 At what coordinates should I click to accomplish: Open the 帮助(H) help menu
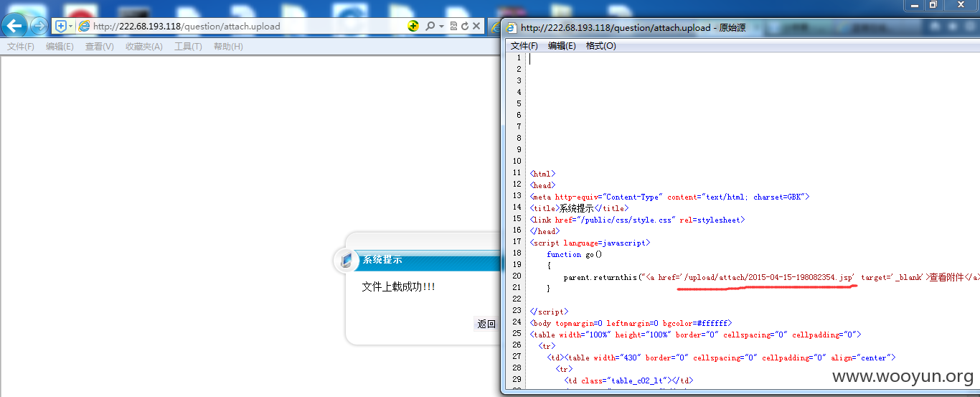(x=228, y=46)
